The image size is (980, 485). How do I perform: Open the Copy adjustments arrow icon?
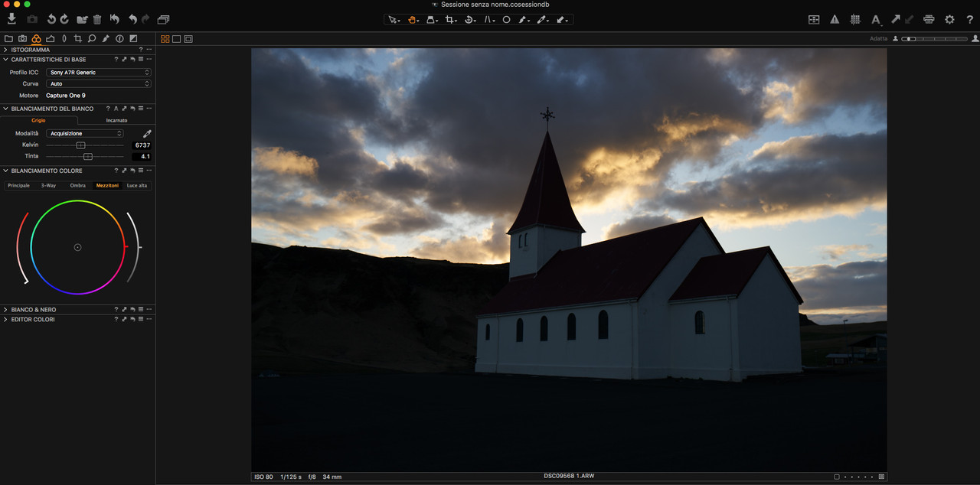coord(895,19)
